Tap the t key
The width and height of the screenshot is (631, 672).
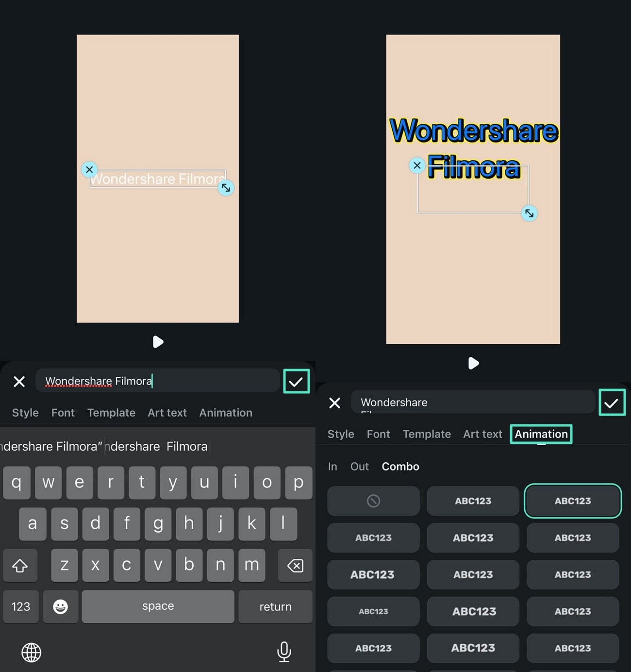(x=142, y=483)
